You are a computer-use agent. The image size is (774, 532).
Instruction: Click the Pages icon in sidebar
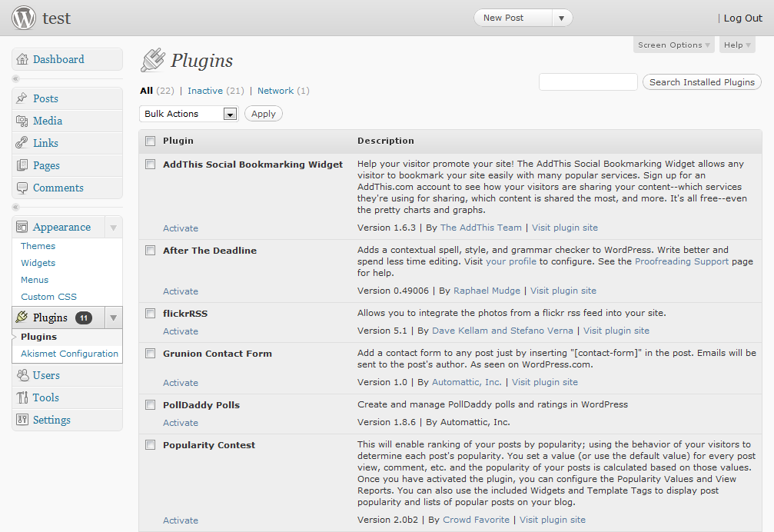pos(22,165)
